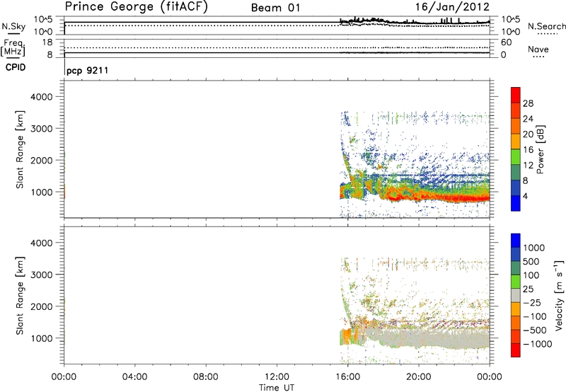Click the "12" label on power colorbar
The height and width of the screenshot is (392, 566).
coord(528,166)
